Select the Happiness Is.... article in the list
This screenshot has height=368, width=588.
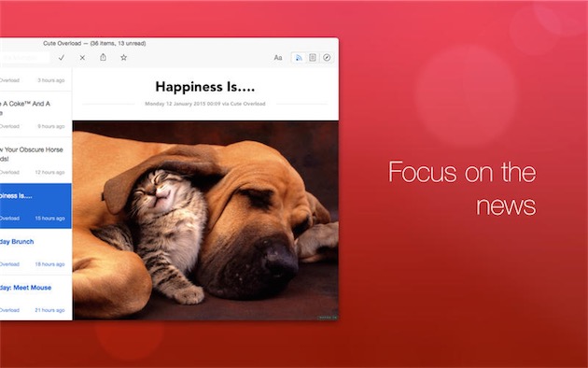(35, 205)
